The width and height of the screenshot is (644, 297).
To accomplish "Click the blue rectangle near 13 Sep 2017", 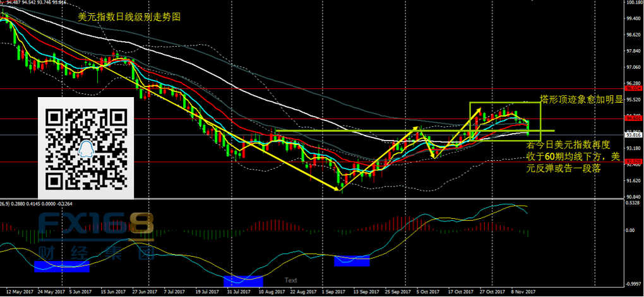I will coord(352,260).
